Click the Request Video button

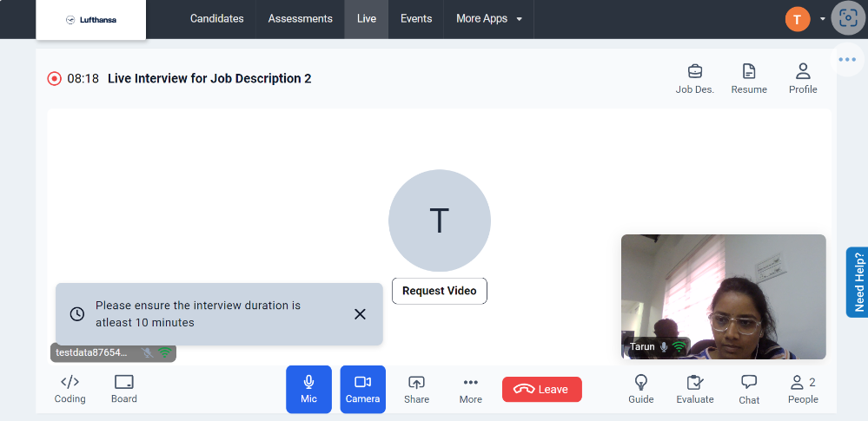pos(440,291)
